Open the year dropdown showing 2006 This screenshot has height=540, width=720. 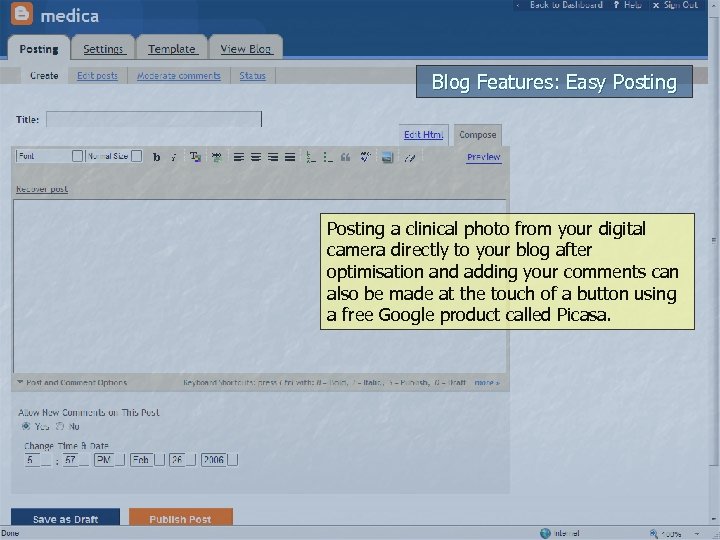pos(219,460)
